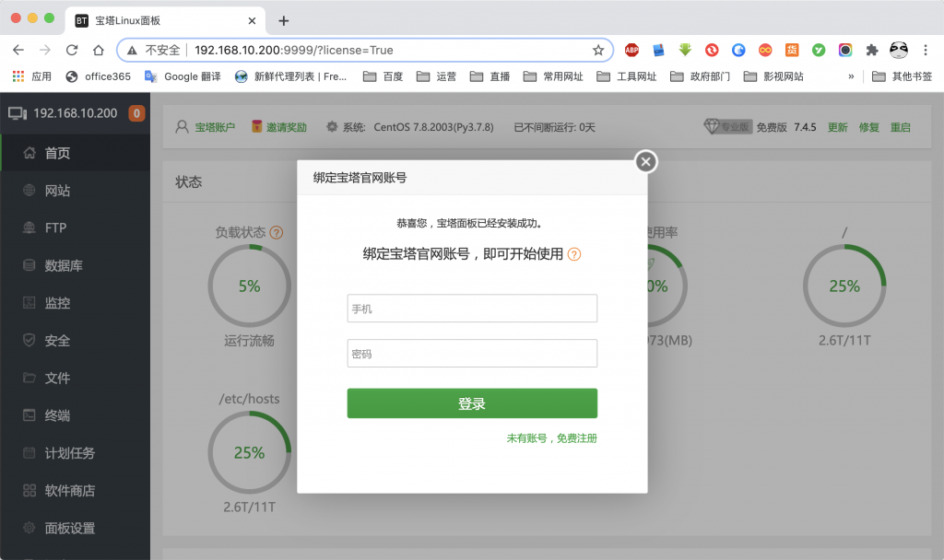Open 监控 in the sidebar
The image size is (944, 560).
pos(76,302)
